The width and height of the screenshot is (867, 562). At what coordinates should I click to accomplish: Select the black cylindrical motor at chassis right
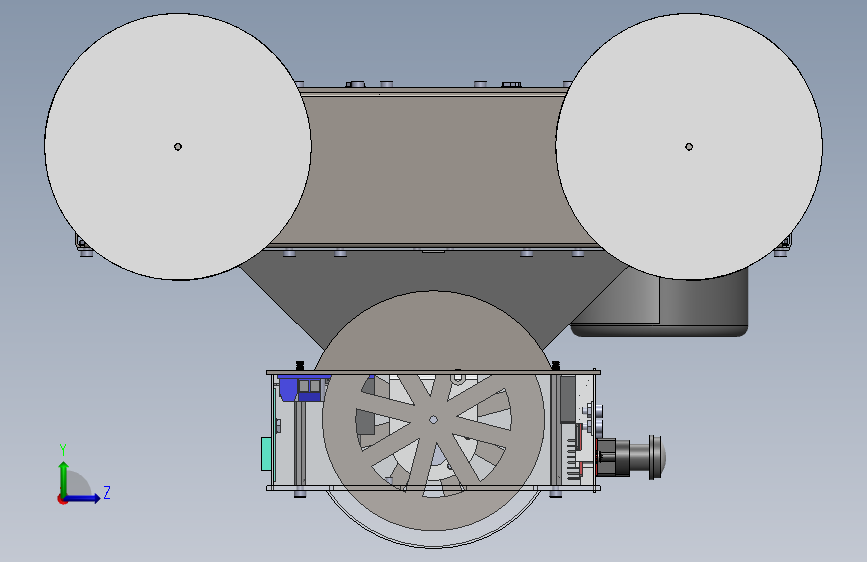(x=631, y=457)
